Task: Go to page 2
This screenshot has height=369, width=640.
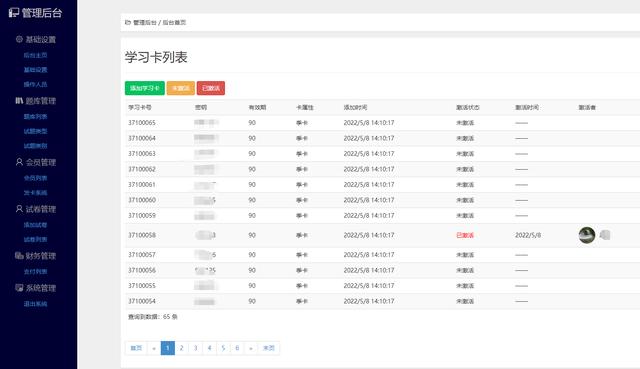Action: [x=182, y=348]
